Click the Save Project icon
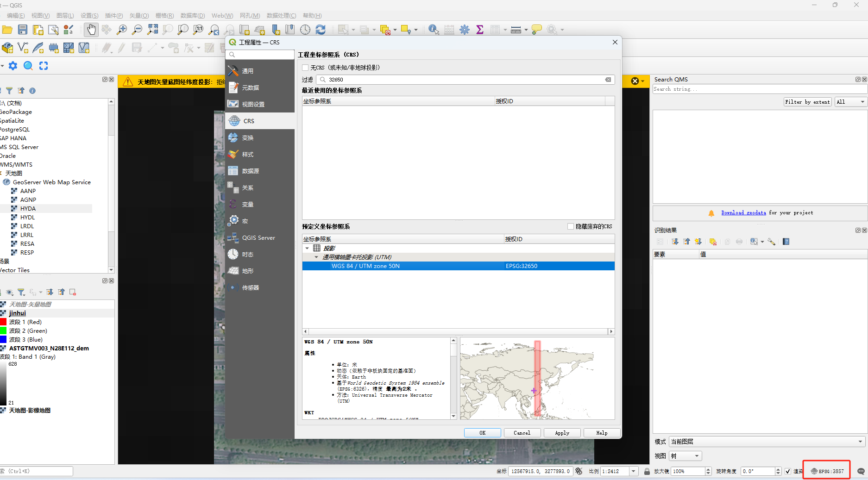This screenshot has width=868, height=480. pyautogui.click(x=23, y=30)
